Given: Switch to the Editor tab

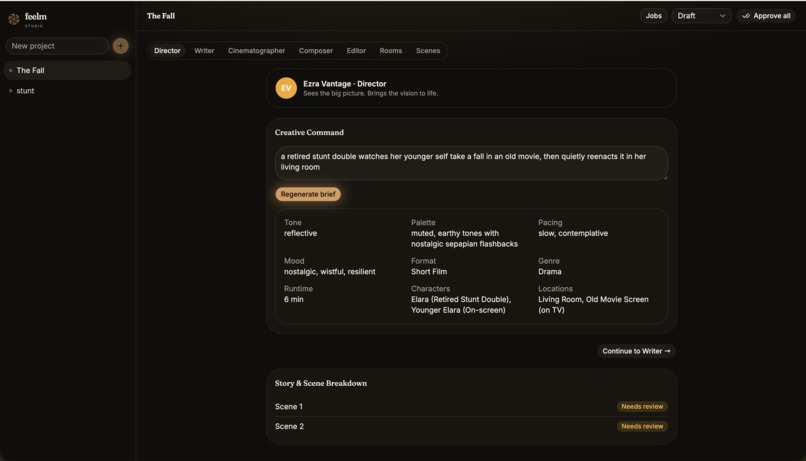Looking at the screenshot, I should 356,51.
